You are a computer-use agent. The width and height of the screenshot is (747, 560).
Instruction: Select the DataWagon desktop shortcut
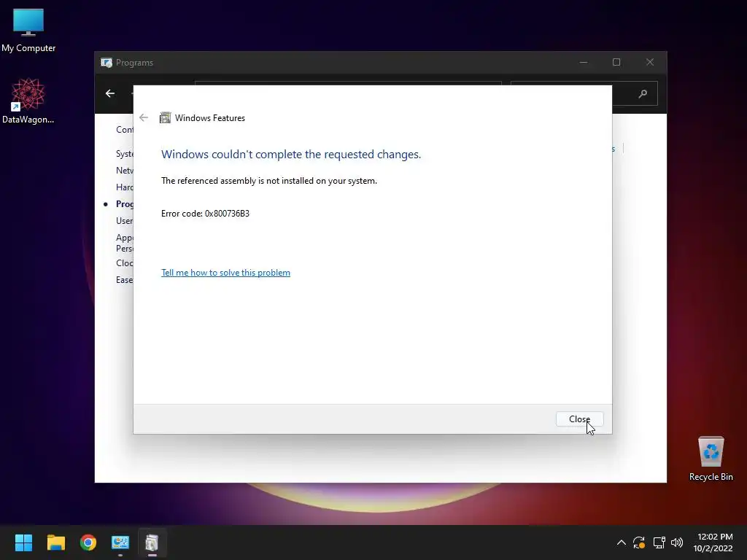[28, 101]
